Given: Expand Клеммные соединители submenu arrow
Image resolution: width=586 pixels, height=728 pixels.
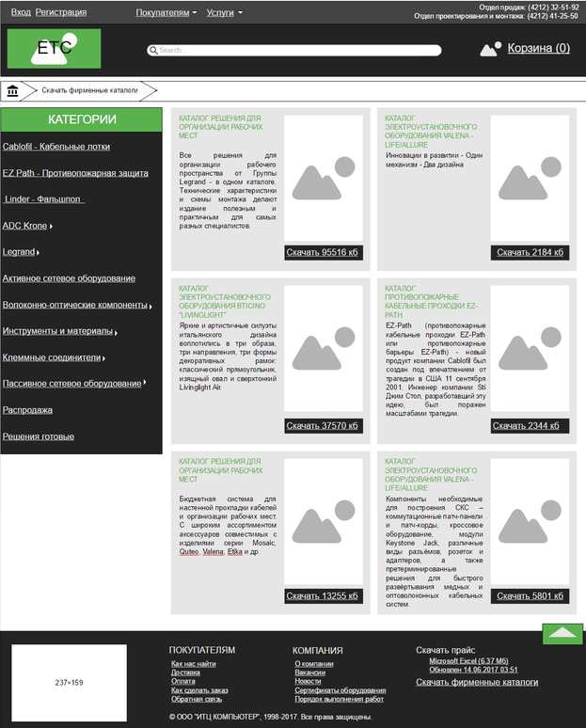Looking at the screenshot, I should tap(104, 358).
